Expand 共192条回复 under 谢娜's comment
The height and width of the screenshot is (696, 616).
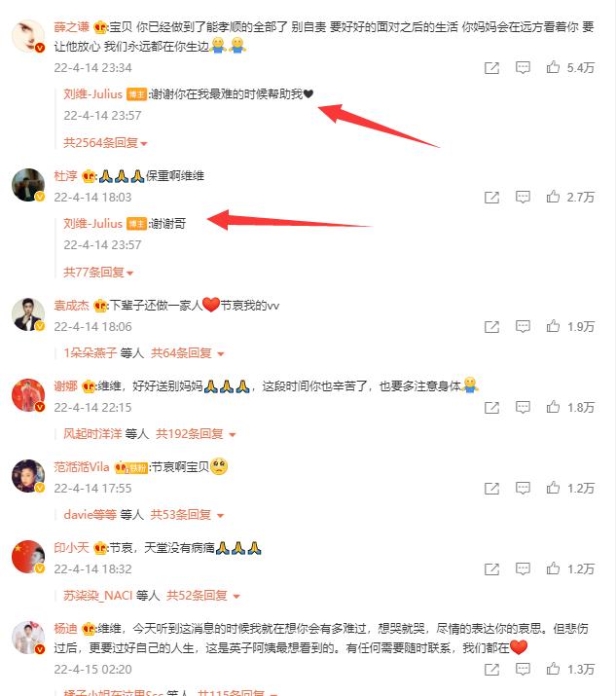tap(196, 434)
